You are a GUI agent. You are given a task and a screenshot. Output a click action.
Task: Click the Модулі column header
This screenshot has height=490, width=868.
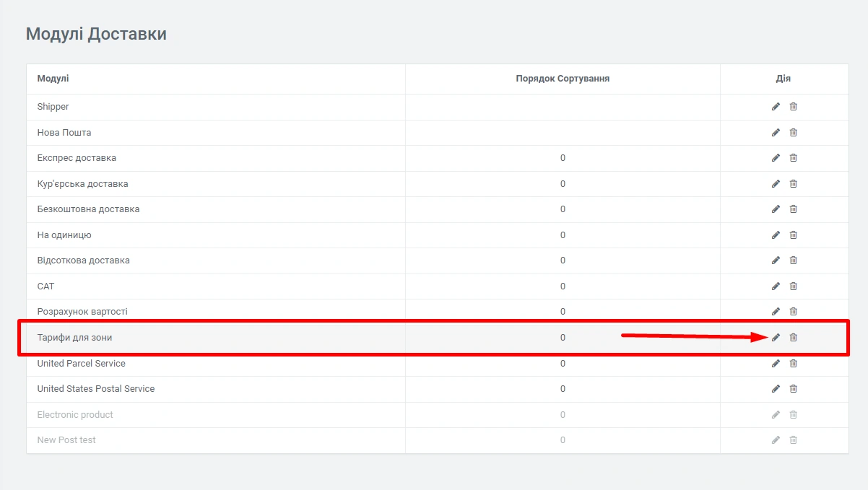[x=53, y=79]
